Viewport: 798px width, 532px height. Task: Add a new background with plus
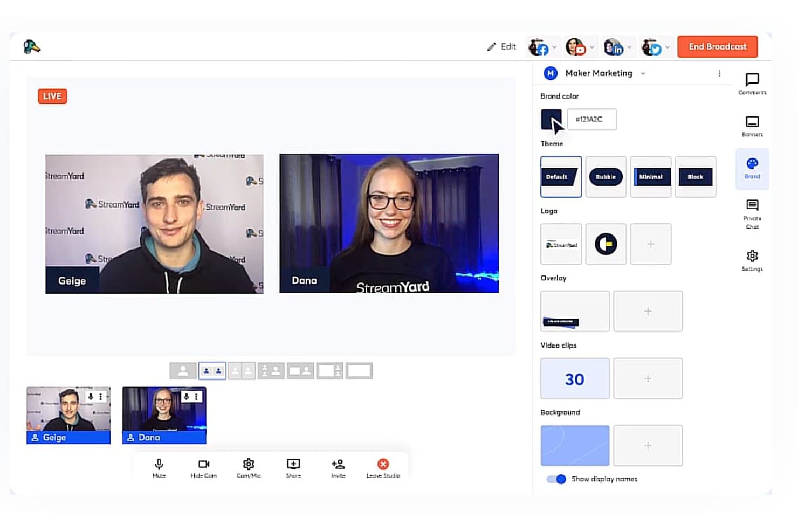[648, 445]
